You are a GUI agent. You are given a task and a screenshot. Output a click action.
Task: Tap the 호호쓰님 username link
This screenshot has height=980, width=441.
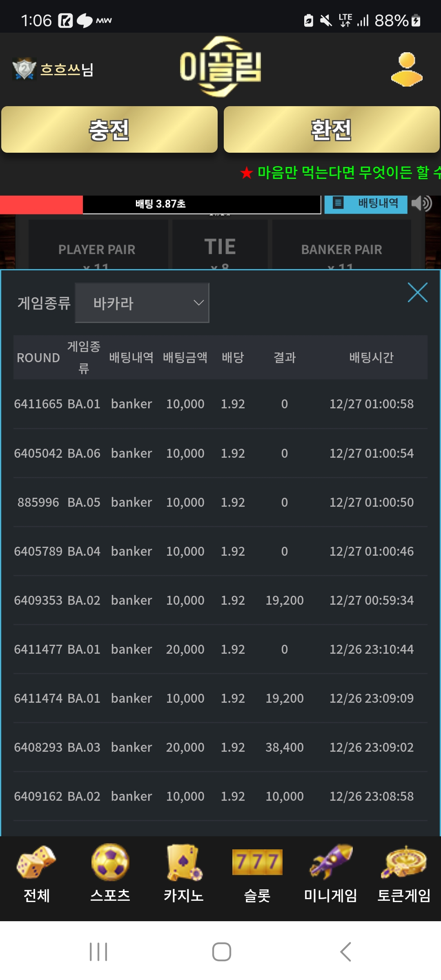point(67,69)
